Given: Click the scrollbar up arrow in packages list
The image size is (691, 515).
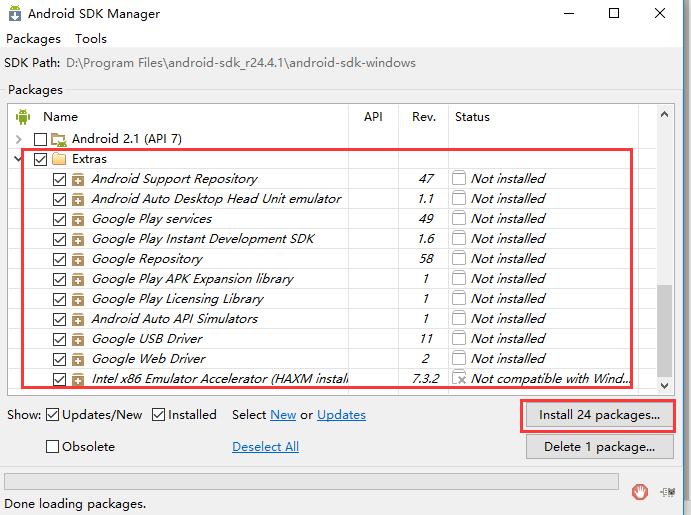Looking at the screenshot, I should 665,115.
